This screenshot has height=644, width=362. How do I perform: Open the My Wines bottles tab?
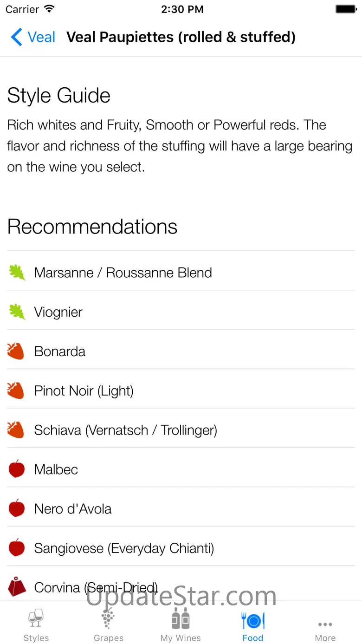tap(181, 625)
